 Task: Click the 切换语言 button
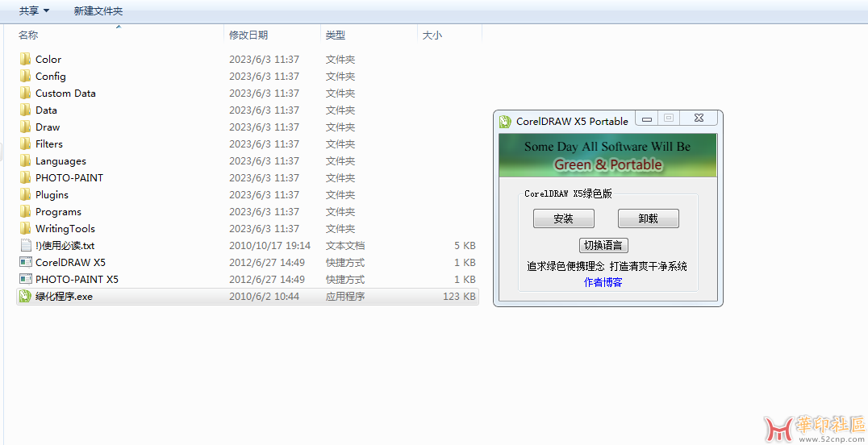pos(603,245)
